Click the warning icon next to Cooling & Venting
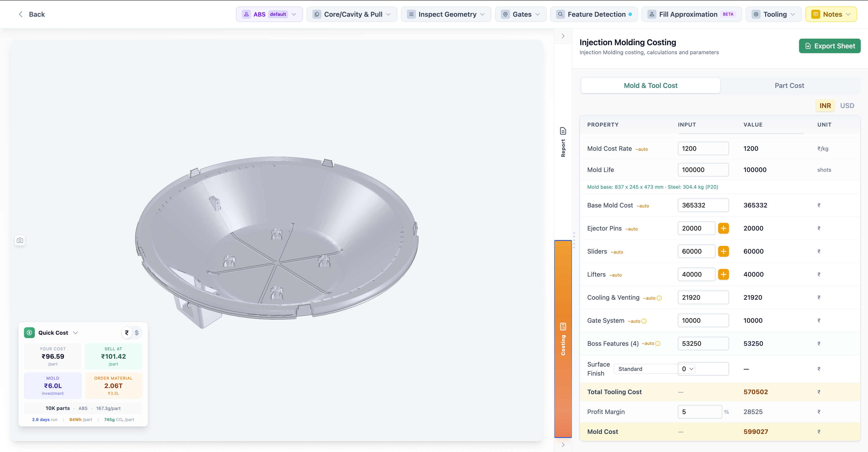Image resolution: width=868 pixels, height=452 pixels. tap(659, 298)
